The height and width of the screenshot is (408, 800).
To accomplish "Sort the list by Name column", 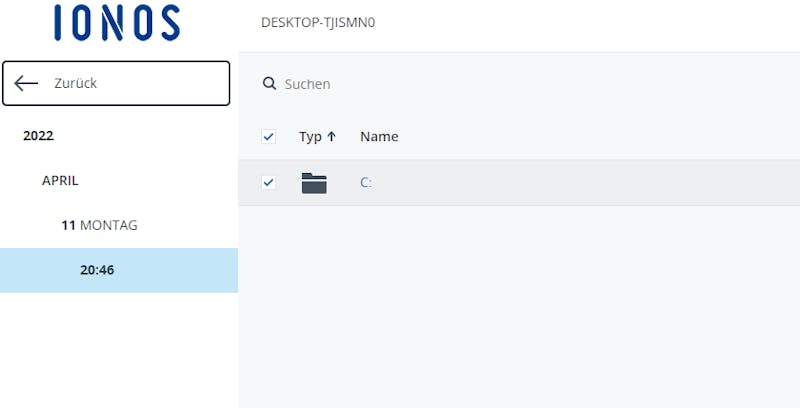I will (379, 136).
